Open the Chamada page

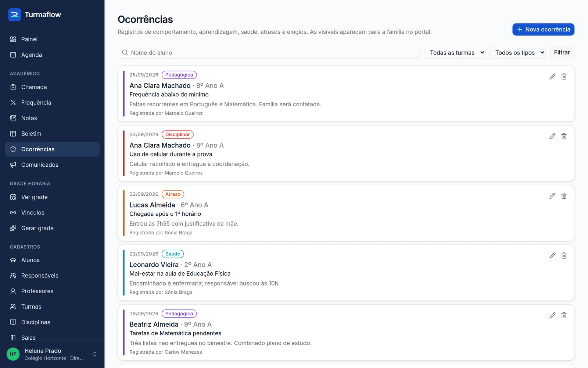click(x=52, y=87)
